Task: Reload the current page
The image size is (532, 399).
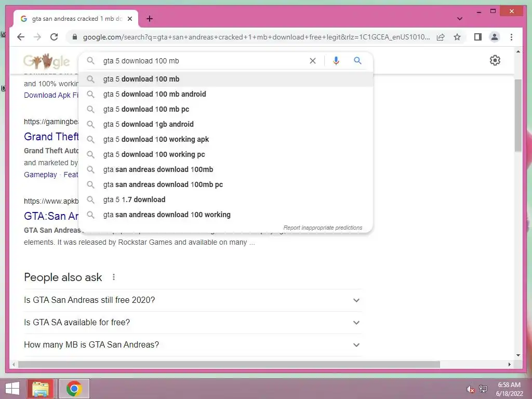Action: pyautogui.click(x=54, y=37)
